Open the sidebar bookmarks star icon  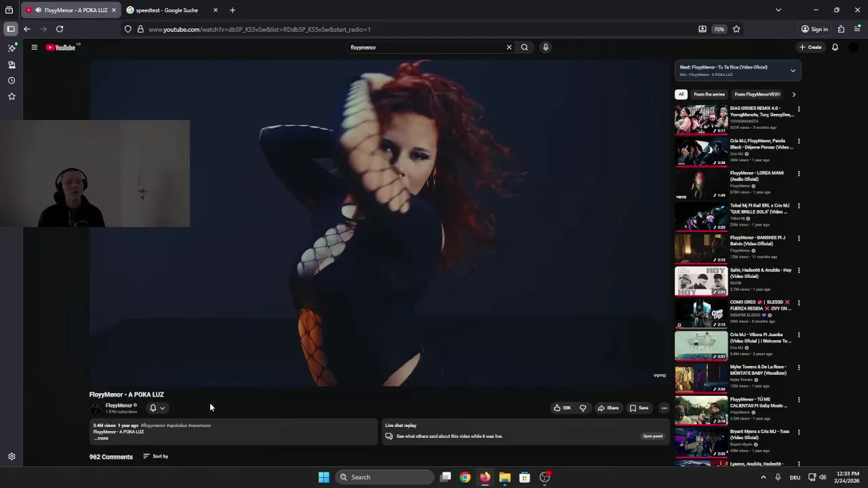click(12, 96)
